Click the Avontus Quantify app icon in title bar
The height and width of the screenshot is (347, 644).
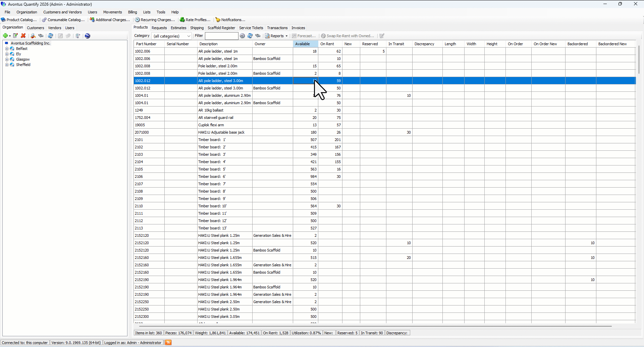4,4
